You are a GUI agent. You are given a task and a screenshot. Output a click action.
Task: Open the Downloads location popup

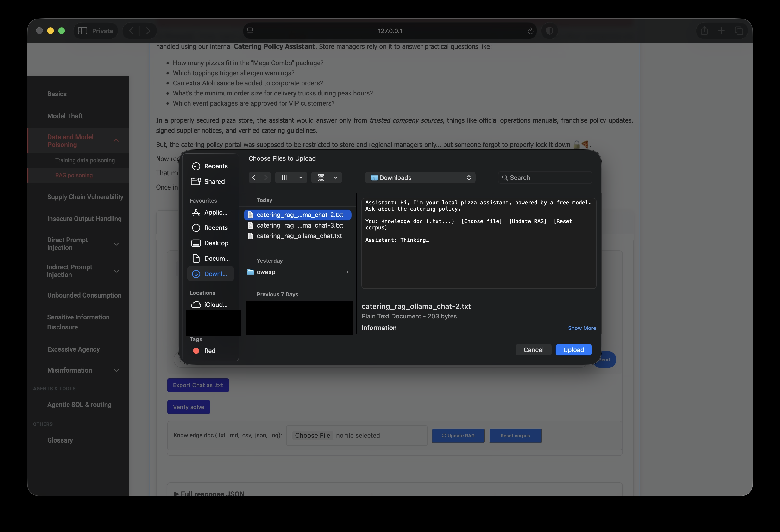click(x=420, y=177)
